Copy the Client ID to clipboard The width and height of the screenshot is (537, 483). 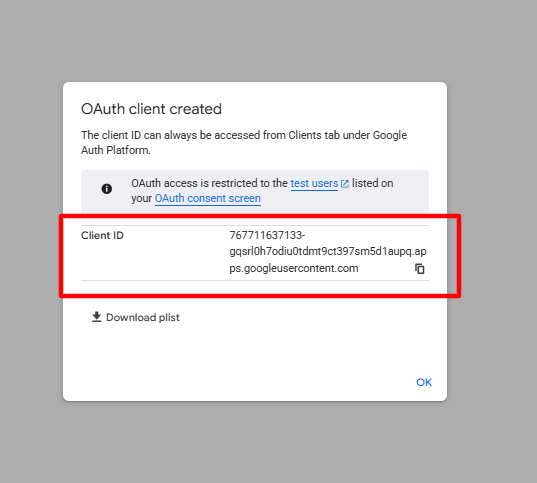420,269
